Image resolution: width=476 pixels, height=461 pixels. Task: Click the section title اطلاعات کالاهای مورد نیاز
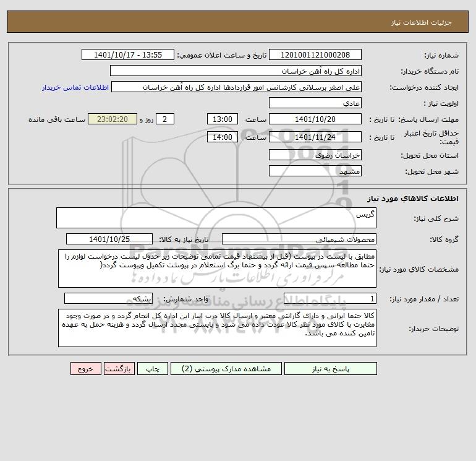412,199
